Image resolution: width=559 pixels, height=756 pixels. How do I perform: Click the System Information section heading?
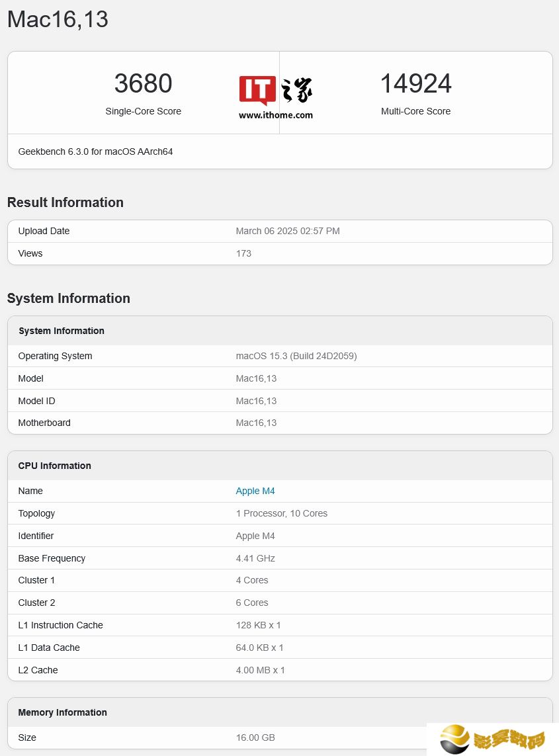pyautogui.click(x=69, y=298)
